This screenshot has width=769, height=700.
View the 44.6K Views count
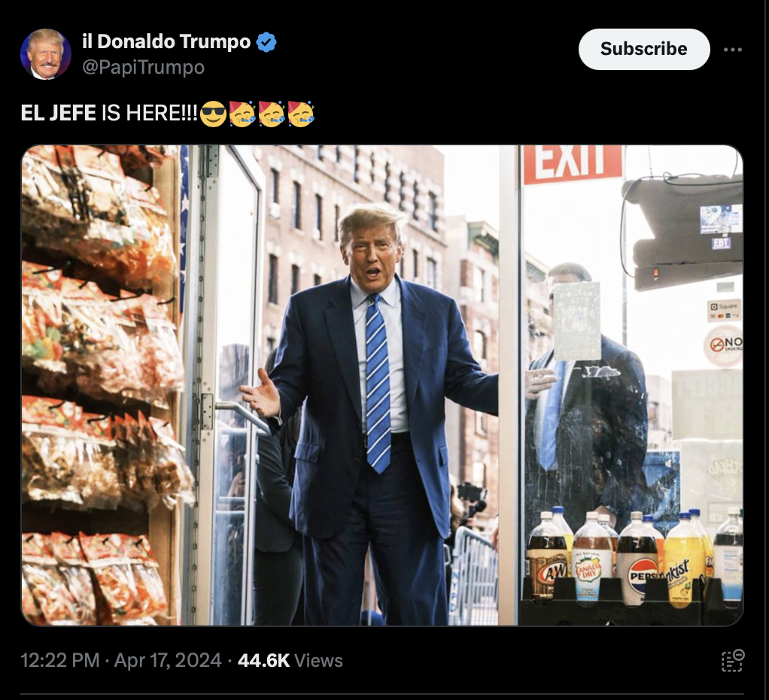click(290, 660)
